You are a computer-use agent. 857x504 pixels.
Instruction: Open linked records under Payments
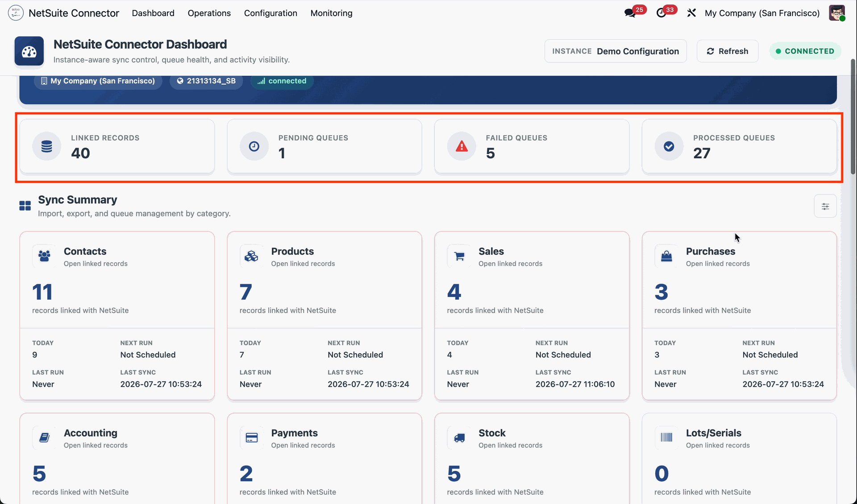coord(303,445)
